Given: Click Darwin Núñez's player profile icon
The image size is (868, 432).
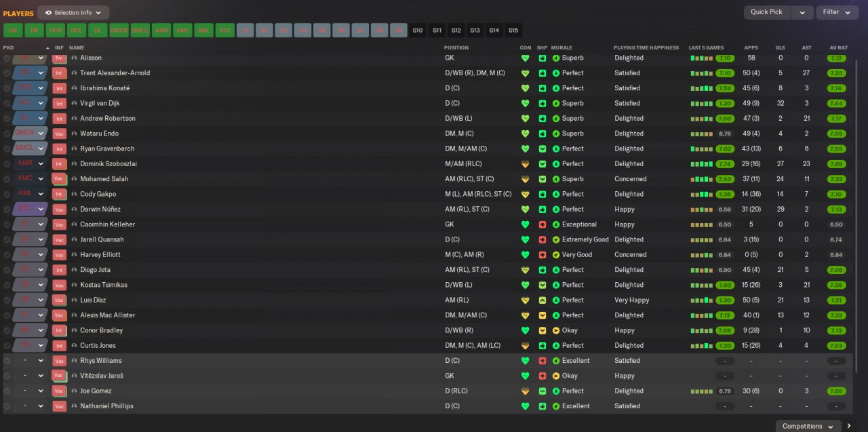Looking at the screenshot, I should pyautogui.click(x=75, y=210).
